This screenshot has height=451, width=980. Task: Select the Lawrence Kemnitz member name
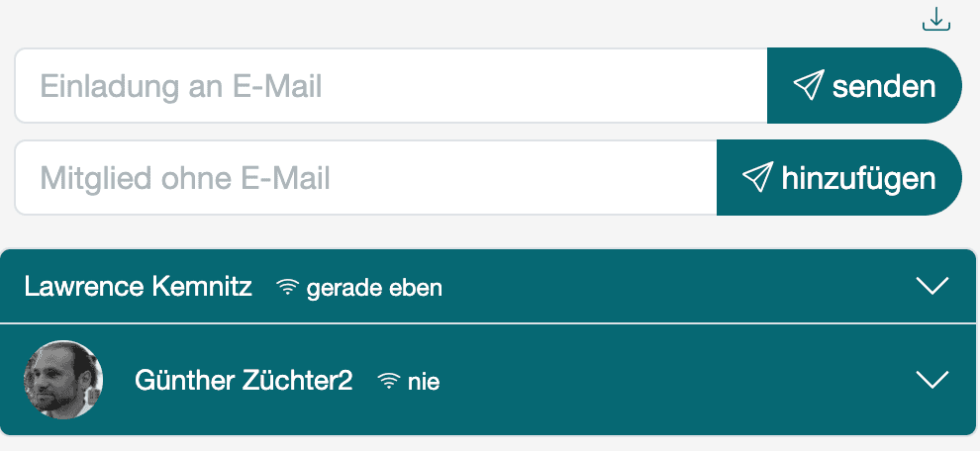[x=139, y=288]
